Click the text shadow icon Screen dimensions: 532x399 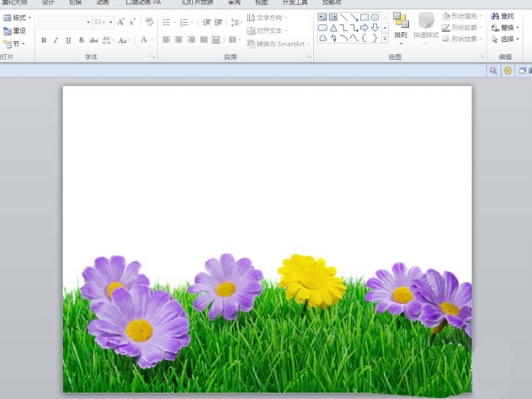coord(81,40)
